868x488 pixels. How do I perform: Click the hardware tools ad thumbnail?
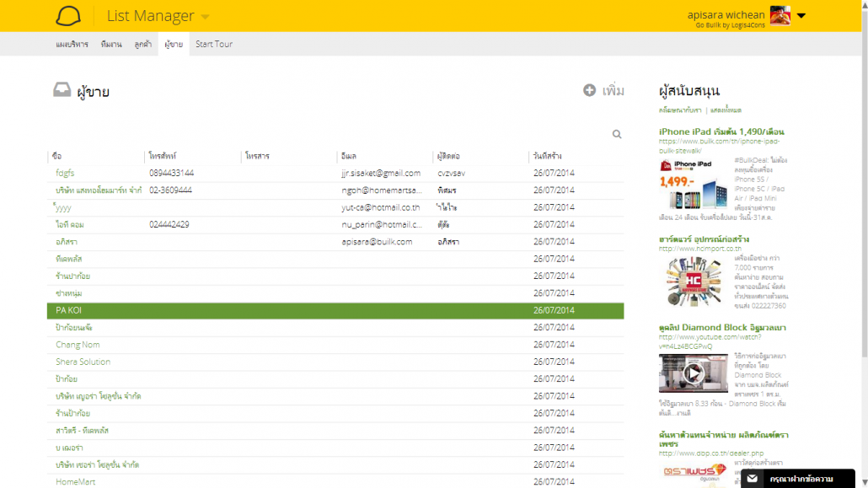click(x=694, y=282)
